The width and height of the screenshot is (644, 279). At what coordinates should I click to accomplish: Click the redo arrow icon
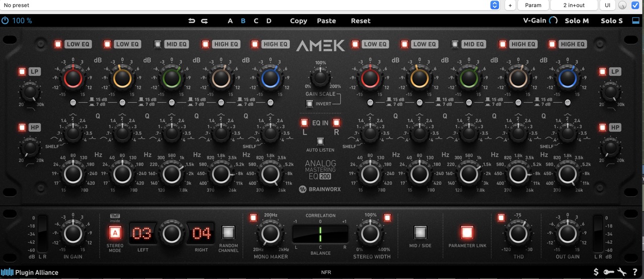(204, 21)
